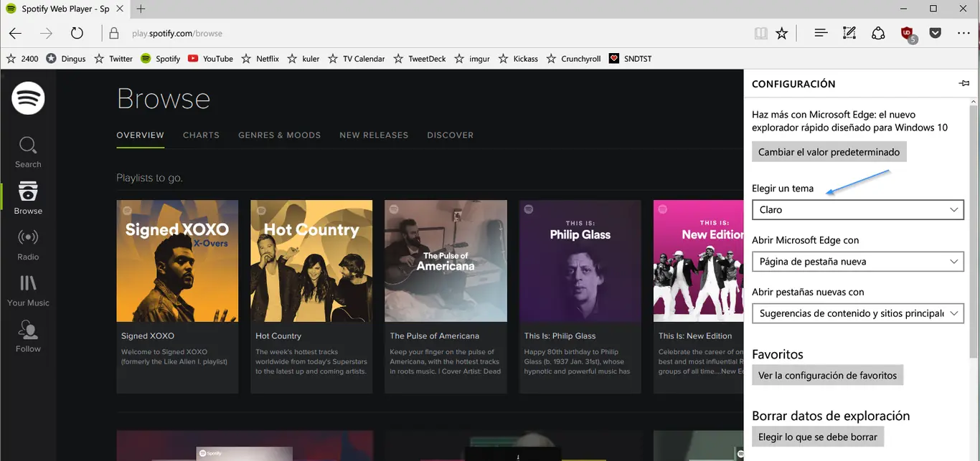The height and width of the screenshot is (461, 980).
Task: Open reading view with the book icon
Action: (760, 33)
